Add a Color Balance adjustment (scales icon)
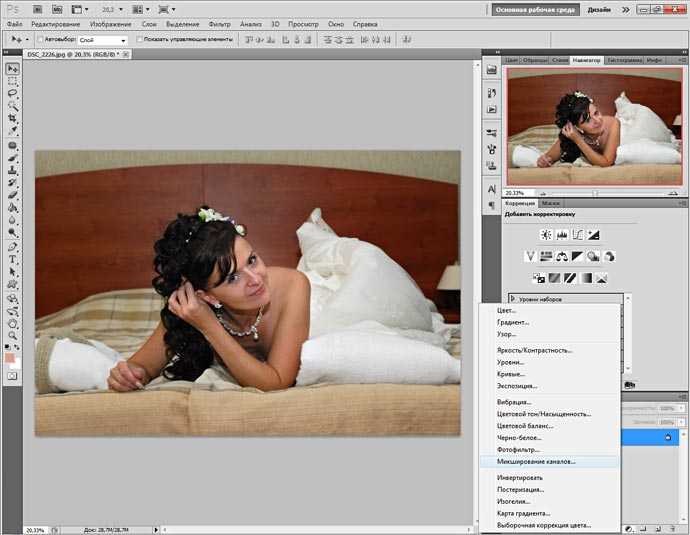 tap(562, 256)
